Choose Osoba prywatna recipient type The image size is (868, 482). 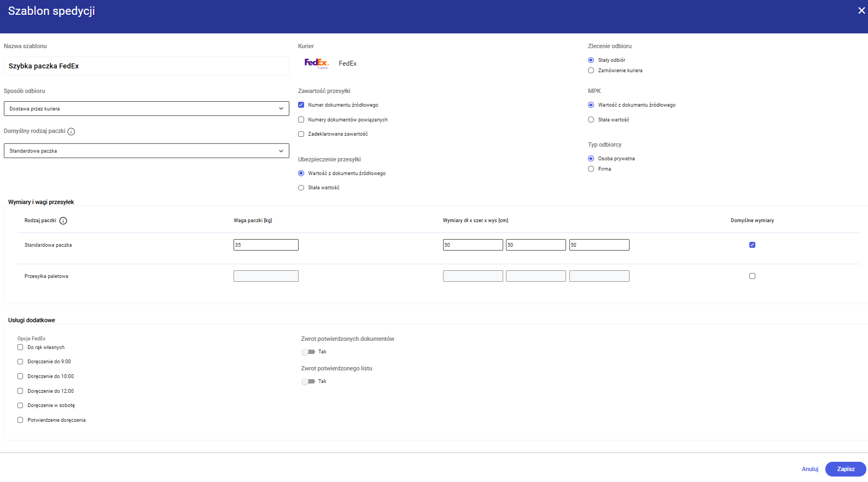(x=591, y=159)
